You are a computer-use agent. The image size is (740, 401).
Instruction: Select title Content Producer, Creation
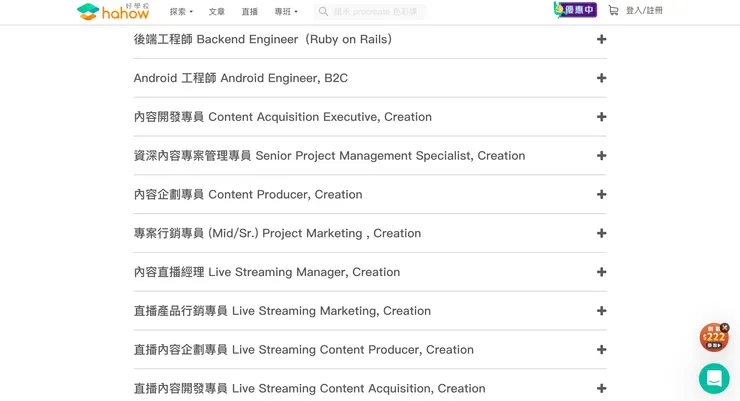coord(248,194)
